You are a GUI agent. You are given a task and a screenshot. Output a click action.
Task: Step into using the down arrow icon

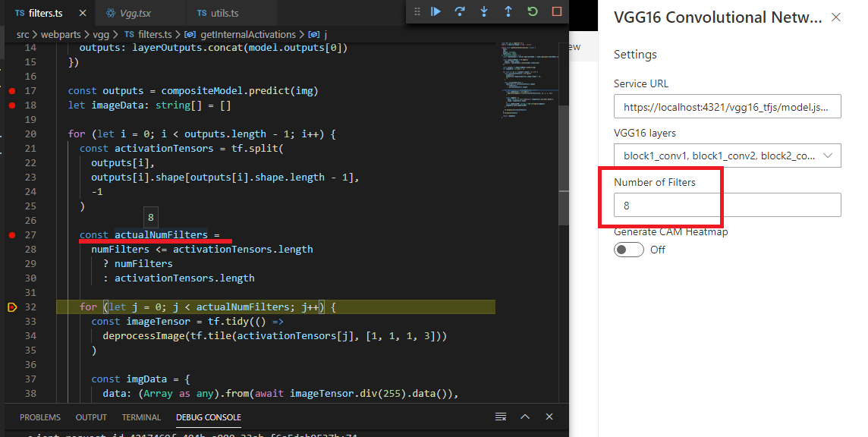pos(484,11)
